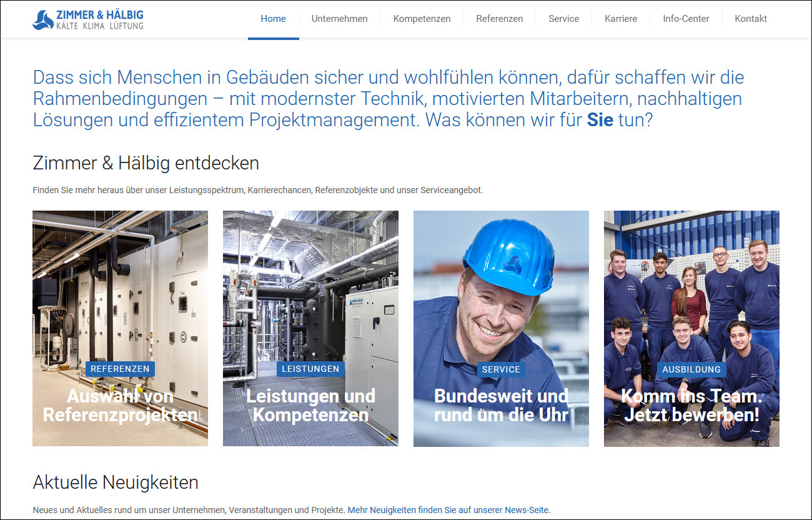
Task: Click Kontakt in the top navigation
Action: (x=751, y=19)
